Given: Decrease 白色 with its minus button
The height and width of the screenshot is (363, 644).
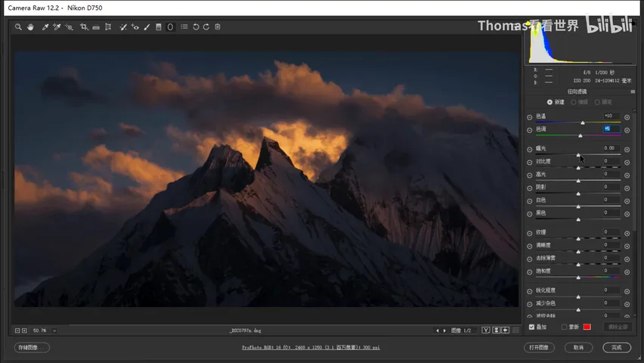Looking at the screenshot, I should tap(529, 201).
